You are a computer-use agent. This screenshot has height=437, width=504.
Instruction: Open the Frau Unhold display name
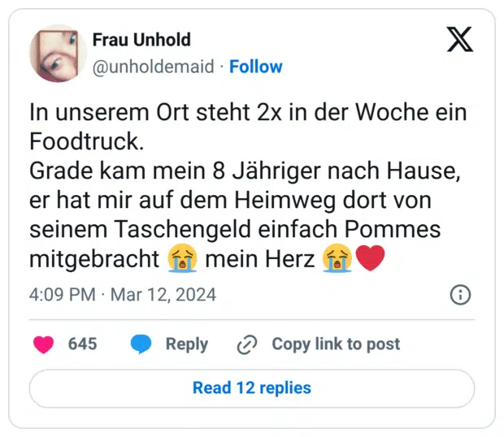(139, 41)
